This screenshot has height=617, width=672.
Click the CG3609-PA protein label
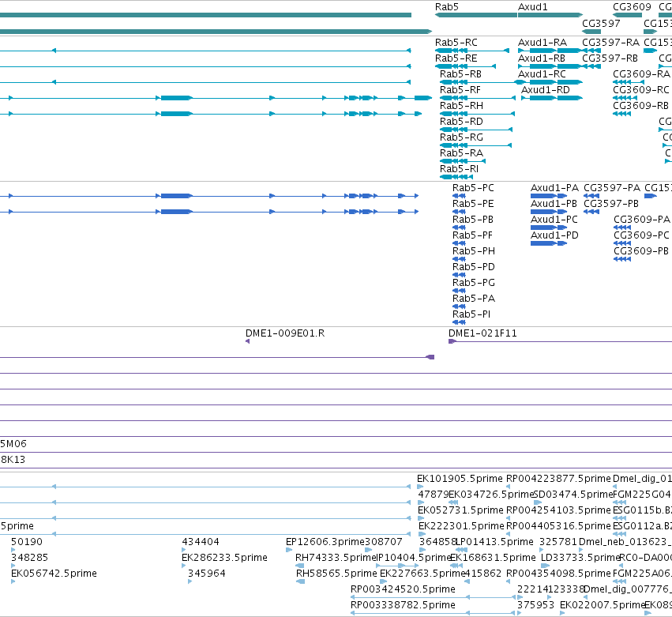pyautogui.click(x=642, y=220)
